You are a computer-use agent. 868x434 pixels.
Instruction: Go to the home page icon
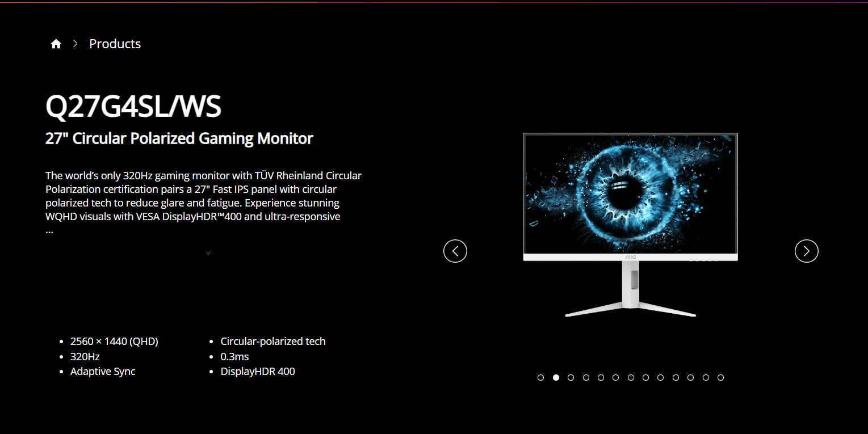click(56, 44)
